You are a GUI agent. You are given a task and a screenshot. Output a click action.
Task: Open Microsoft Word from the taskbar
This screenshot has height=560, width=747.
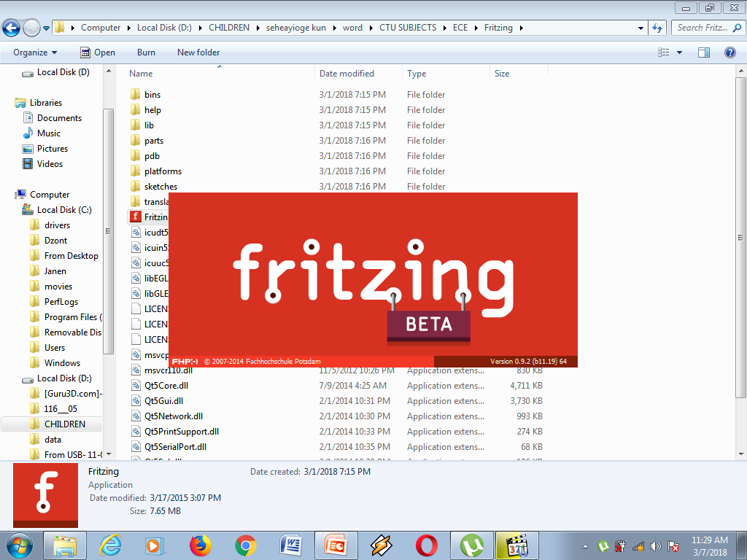tap(290, 545)
